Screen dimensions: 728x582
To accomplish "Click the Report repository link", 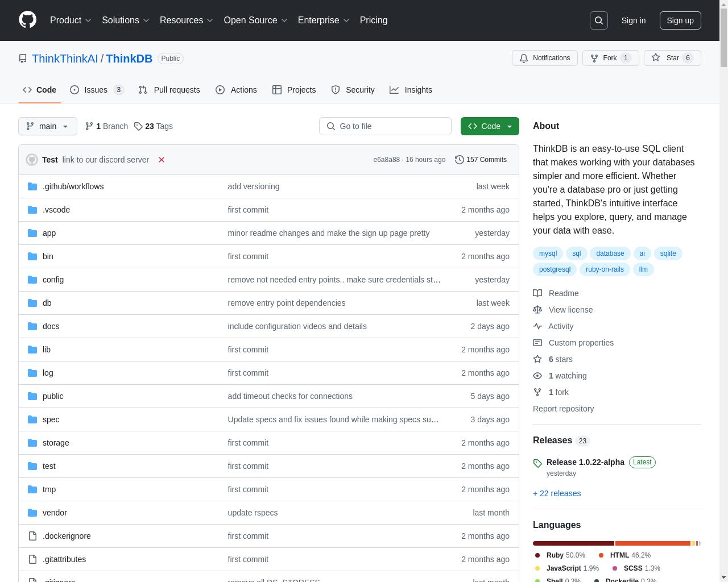I will click(563, 409).
